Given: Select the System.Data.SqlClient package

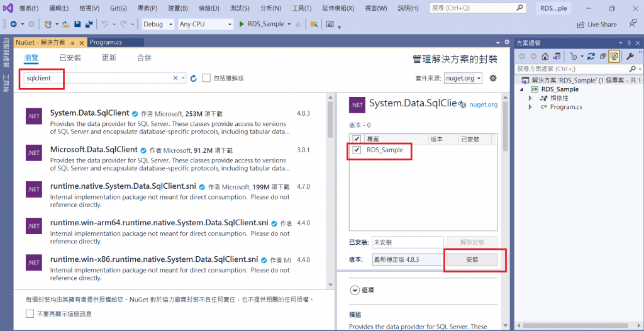Looking at the screenshot, I should (x=170, y=122).
